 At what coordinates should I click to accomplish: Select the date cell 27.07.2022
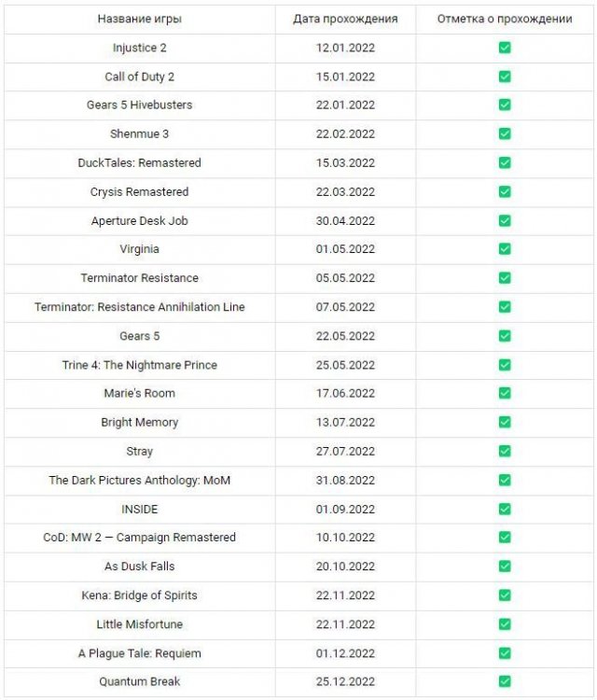click(x=345, y=452)
